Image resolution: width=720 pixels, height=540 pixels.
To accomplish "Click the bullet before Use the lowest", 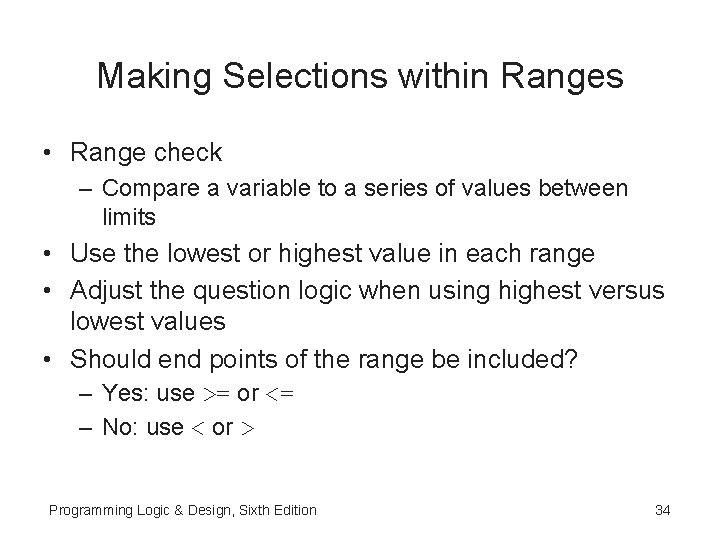I will [47, 253].
